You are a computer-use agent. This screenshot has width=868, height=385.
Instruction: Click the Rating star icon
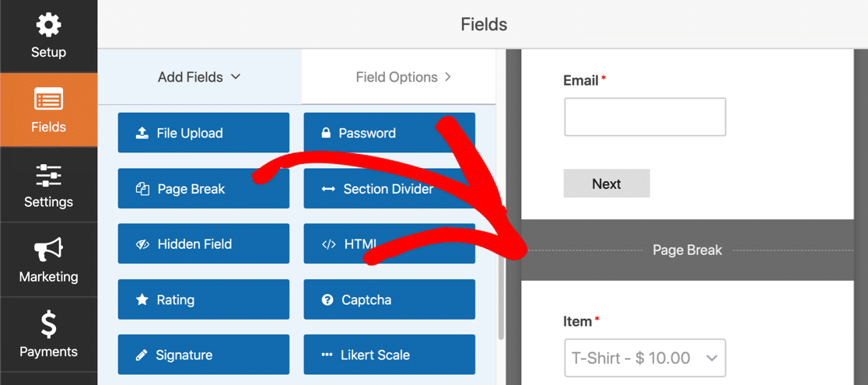point(142,299)
